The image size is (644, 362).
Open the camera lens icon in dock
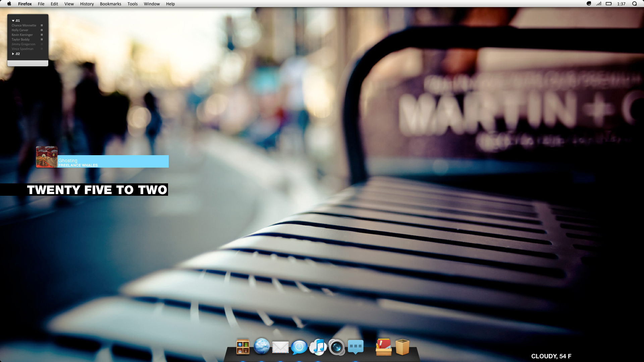click(x=337, y=347)
